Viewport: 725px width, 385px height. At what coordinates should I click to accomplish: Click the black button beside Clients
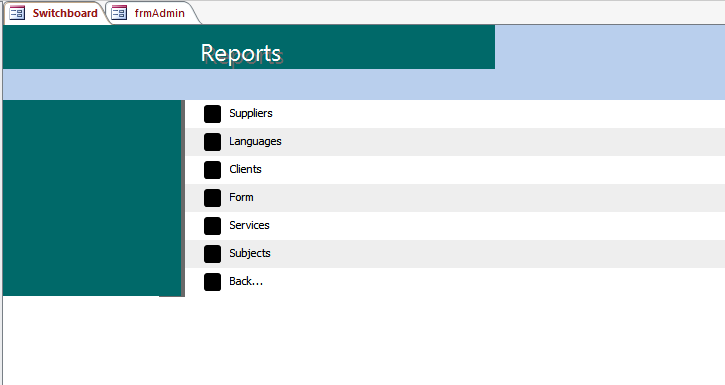(212, 170)
